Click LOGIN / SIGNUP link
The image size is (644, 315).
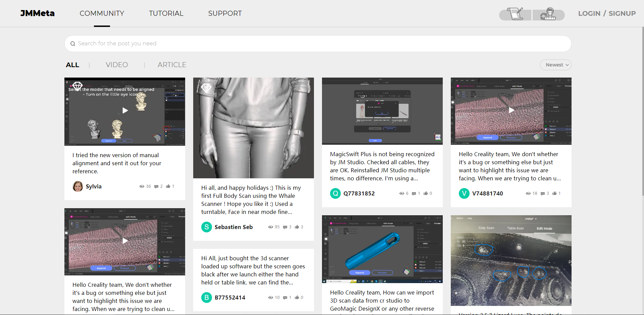(x=607, y=13)
